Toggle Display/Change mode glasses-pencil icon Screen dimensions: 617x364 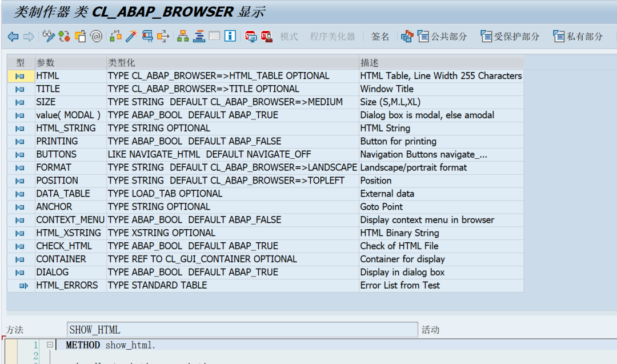click(x=49, y=37)
